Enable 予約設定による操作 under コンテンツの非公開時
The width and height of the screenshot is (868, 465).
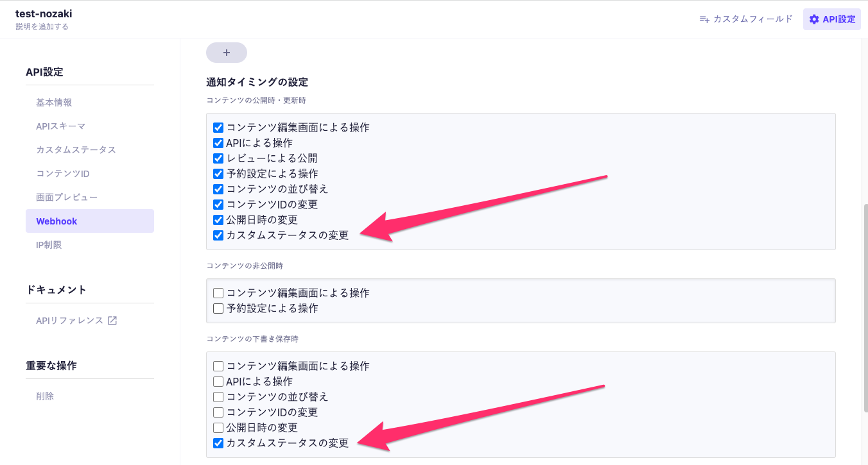click(218, 309)
